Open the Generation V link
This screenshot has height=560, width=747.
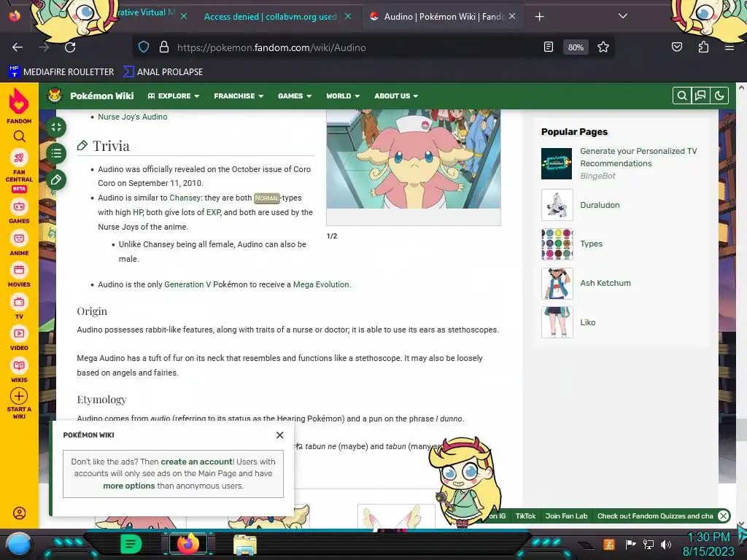[187, 284]
